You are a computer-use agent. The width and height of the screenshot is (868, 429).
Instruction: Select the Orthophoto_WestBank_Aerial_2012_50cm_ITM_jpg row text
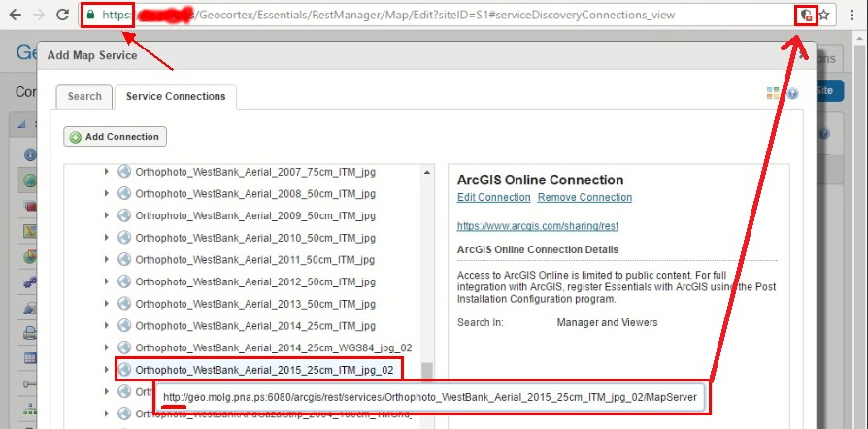click(255, 281)
